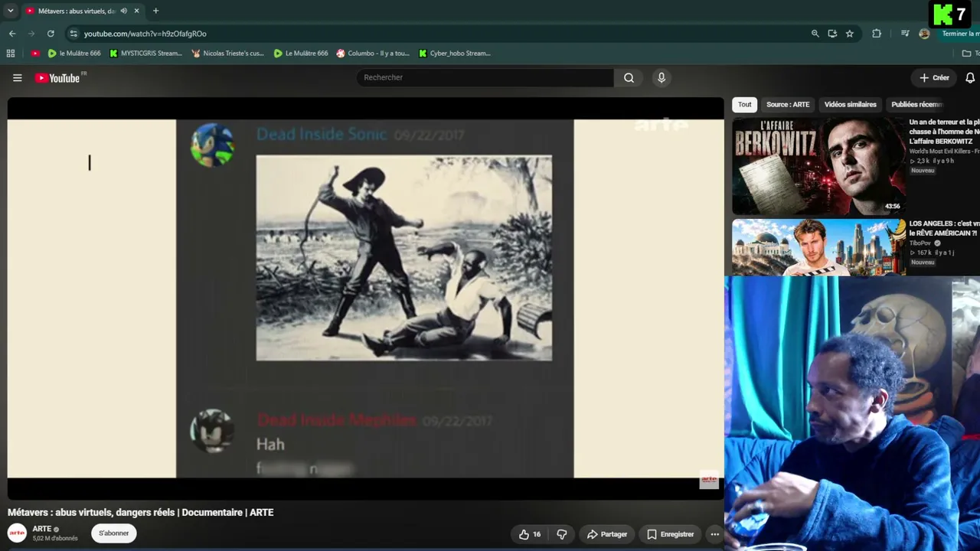
Task: Click the YouTube search magnifier button
Action: [x=629, y=77]
